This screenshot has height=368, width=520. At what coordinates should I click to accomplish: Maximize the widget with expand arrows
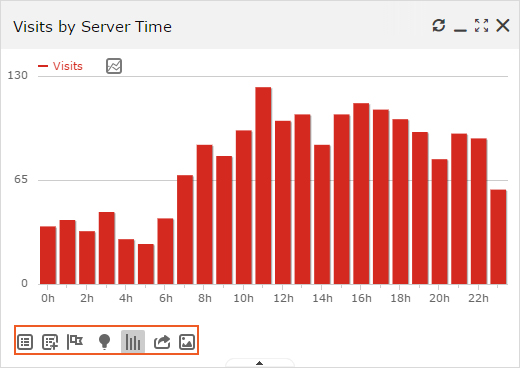pyautogui.click(x=482, y=25)
